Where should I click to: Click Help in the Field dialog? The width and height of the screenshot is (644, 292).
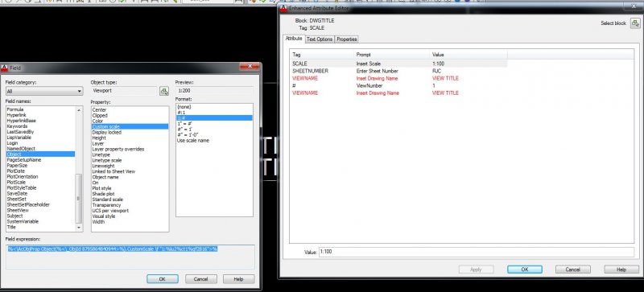(238, 279)
